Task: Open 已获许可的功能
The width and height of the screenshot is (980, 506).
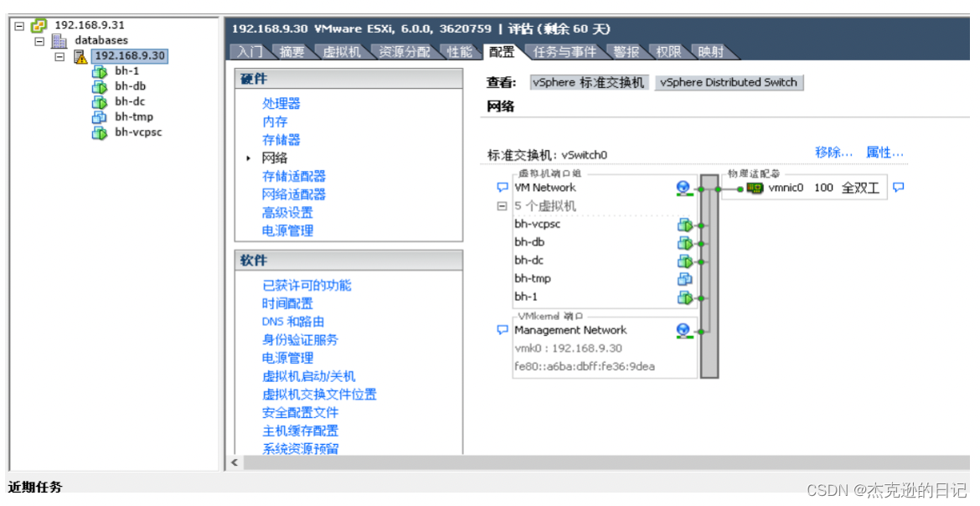Action: point(307,286)
